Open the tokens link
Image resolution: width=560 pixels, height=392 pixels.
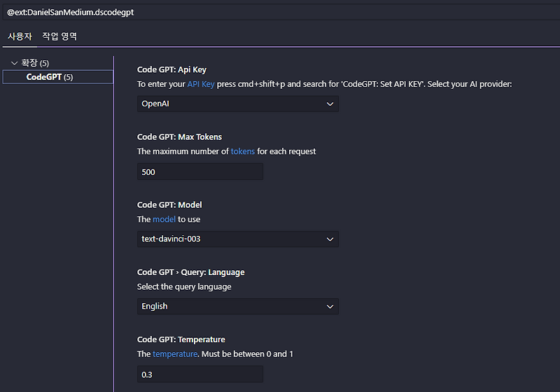click(x=243, y=151)
